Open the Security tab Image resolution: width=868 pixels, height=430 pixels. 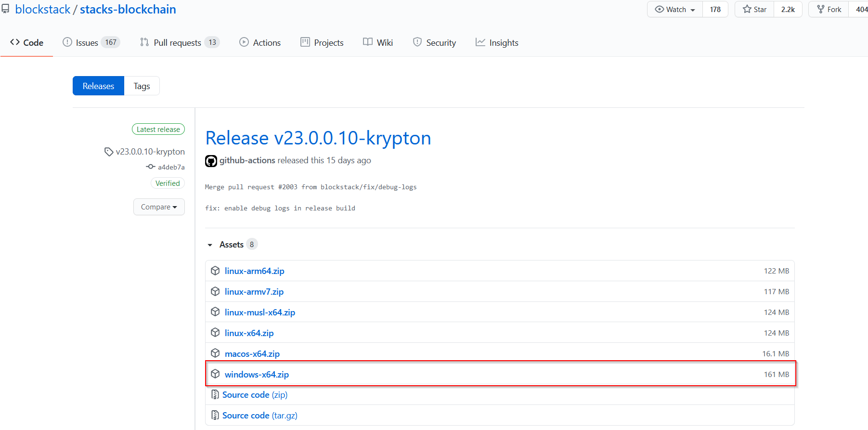point(434,42)
